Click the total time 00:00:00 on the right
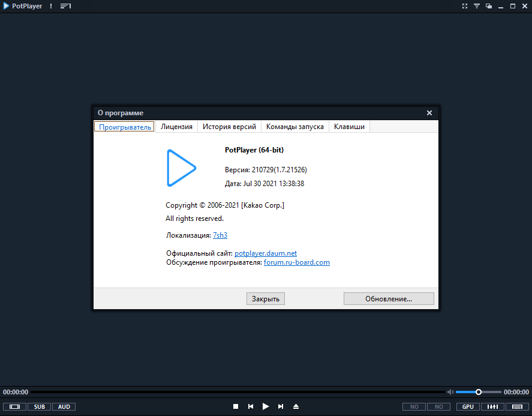532x416 pixels. [516, 392]
